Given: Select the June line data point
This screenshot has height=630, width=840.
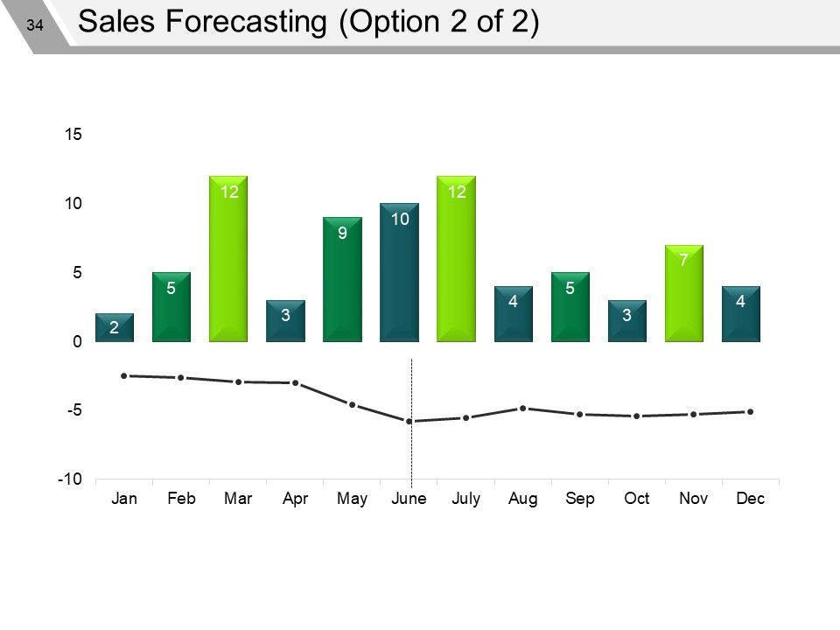Looking at the screenshot, I should click(409, 422).
